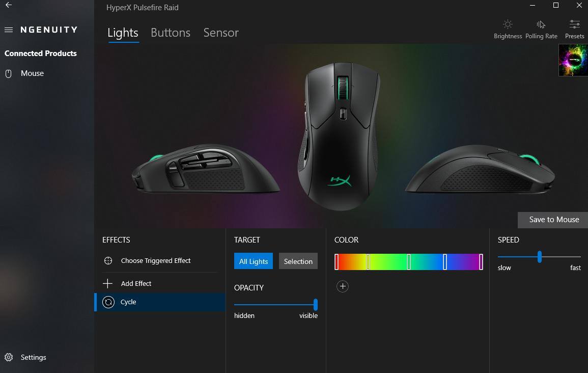Click the hamburger menu icon beside NGENUITY
Viewport: 588px width, 373px height.
9,30
